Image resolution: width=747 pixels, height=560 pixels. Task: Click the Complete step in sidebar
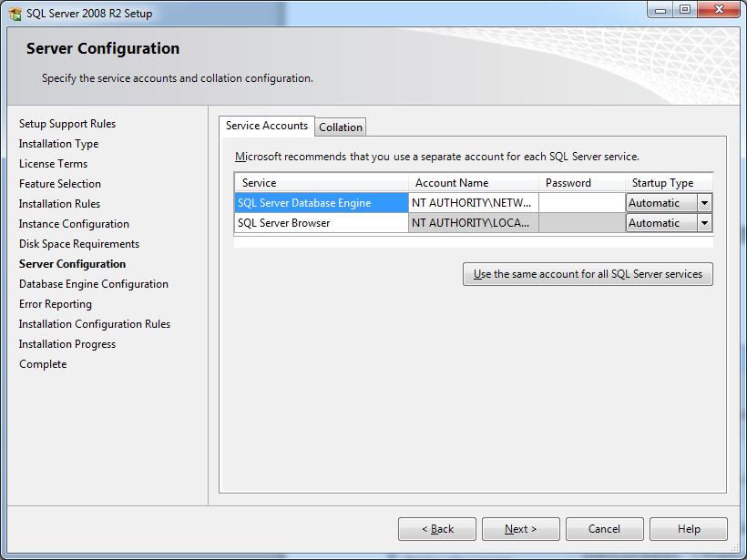(x=43, y=364)
